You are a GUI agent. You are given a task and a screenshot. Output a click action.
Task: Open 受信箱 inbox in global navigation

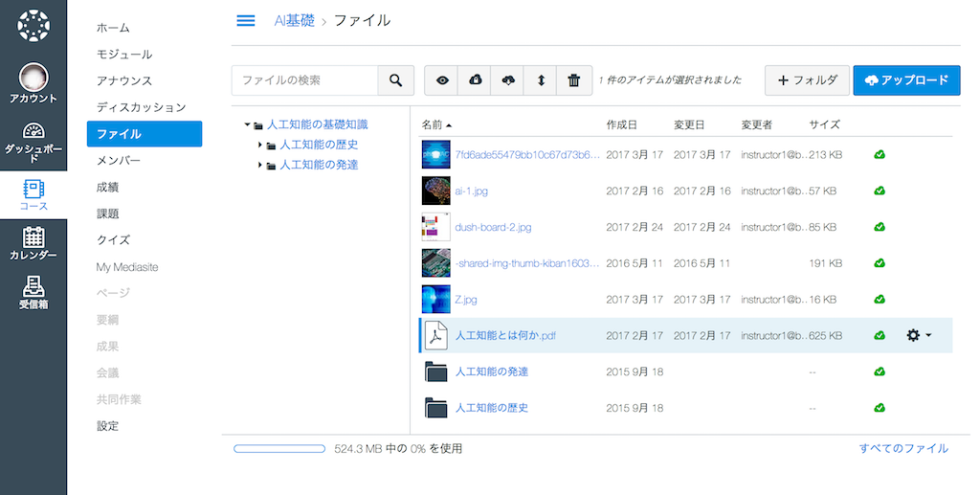(x=33, y=293)
